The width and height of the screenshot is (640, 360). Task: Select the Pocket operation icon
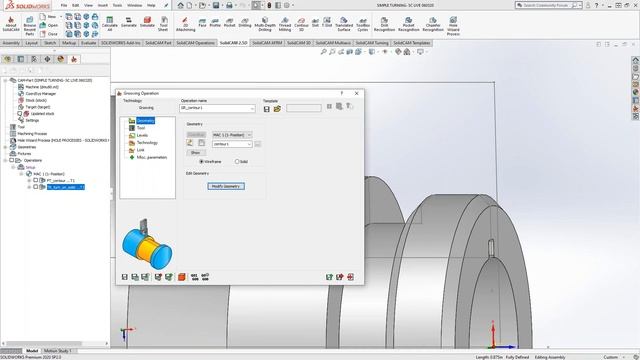tap(230, 22)
